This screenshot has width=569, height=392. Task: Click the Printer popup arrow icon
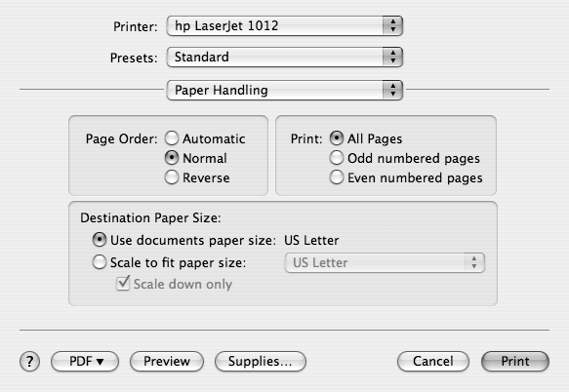click(x=392, y=25)
